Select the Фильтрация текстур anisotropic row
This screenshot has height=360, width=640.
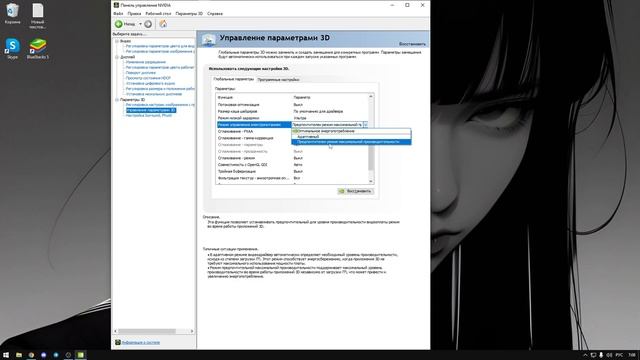(x=292, y=178)
